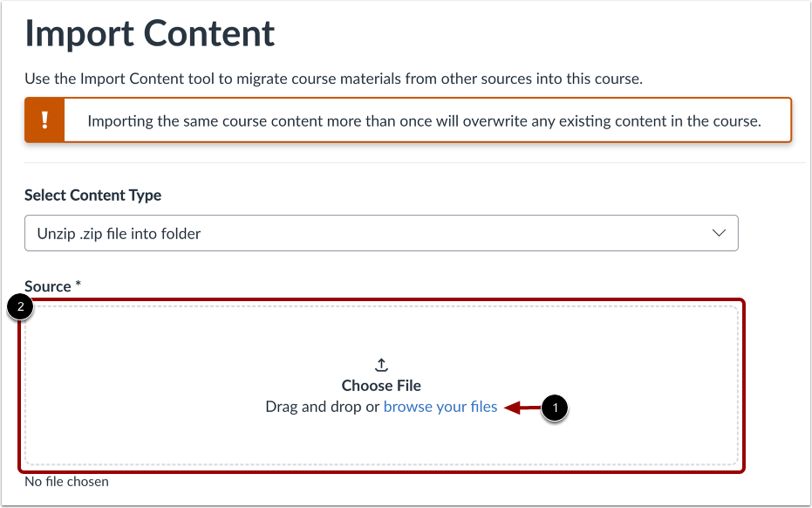Click the exclamation mark in the alert banner
812x508 pixels.
pos(44,120)
